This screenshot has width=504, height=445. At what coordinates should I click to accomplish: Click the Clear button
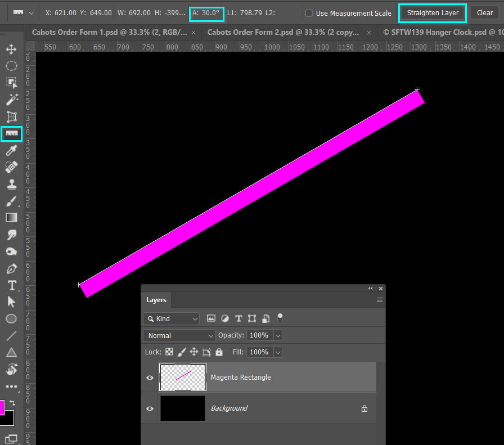pos(485,13)
